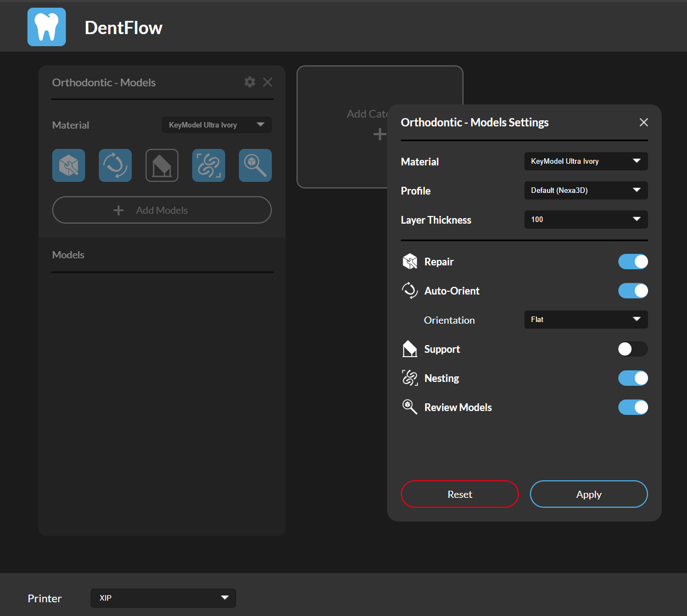This screenshot has width=687, height=616.
Task: Open the Orthodontic - Models Settings panel header
Action: (x=474, y=122)
